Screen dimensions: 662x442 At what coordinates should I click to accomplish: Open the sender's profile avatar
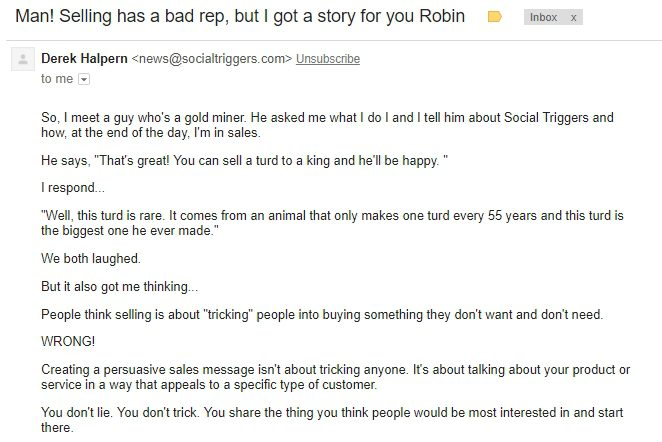(x=23, y=59)
